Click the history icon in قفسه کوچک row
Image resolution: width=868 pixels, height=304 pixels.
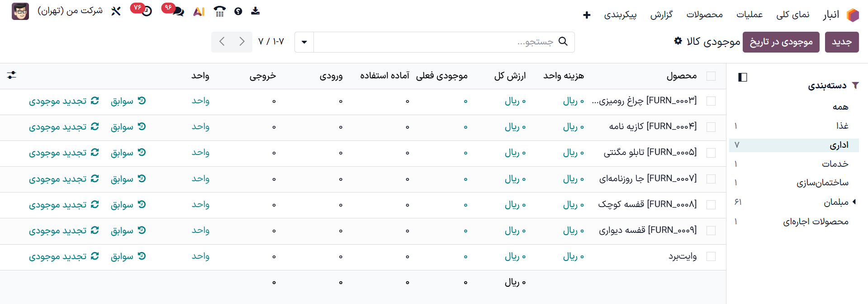(x=142, y=204)
